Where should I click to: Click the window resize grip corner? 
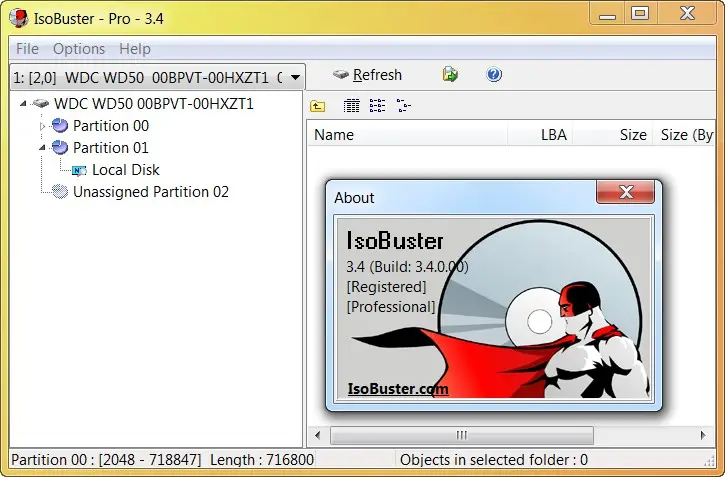(x=710, y=460)
